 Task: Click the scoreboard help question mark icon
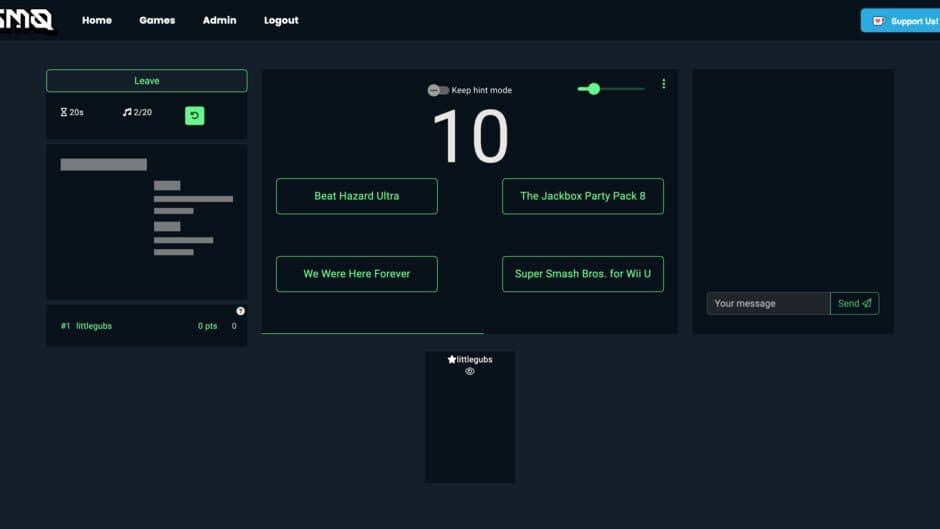click(x=240, y=311)
